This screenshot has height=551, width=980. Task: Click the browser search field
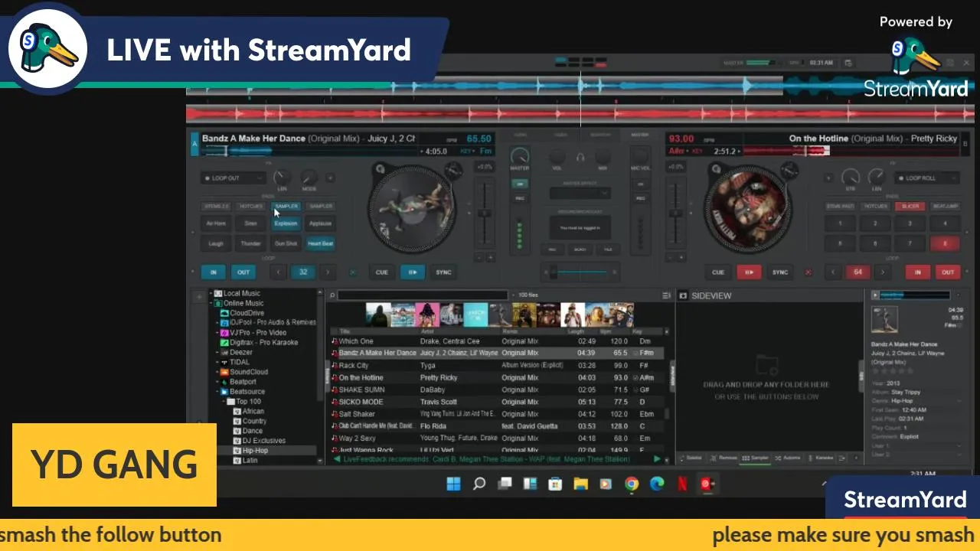tap(423, 295)
